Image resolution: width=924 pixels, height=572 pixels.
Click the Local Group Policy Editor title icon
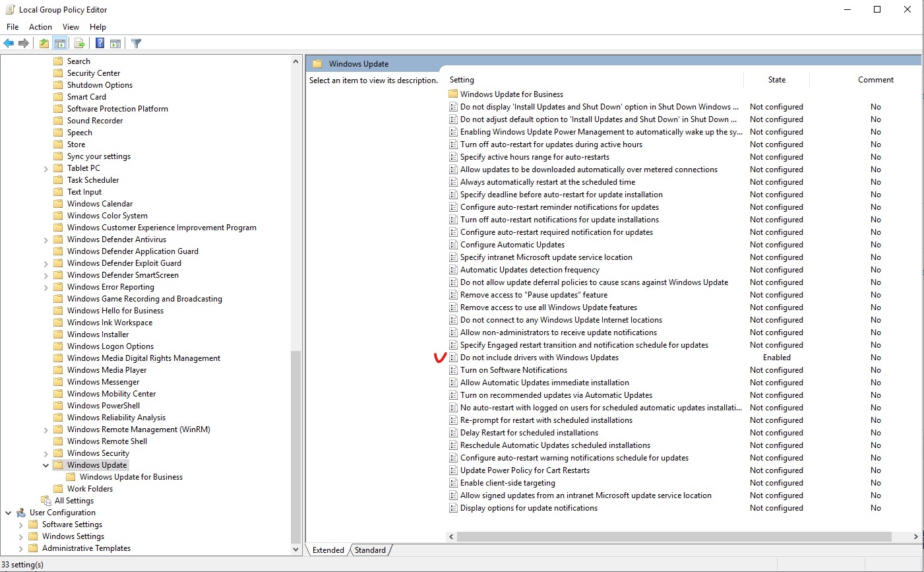pos(10,9)
